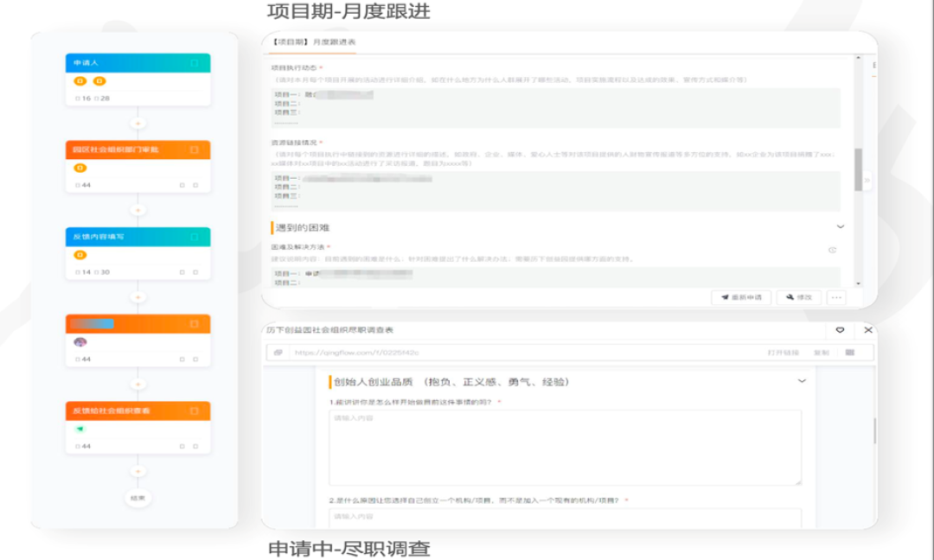This screenshot has width=934, height=560.
Task: Click header square icon on blurred-title orange card
Action: [x=195, y=324]
